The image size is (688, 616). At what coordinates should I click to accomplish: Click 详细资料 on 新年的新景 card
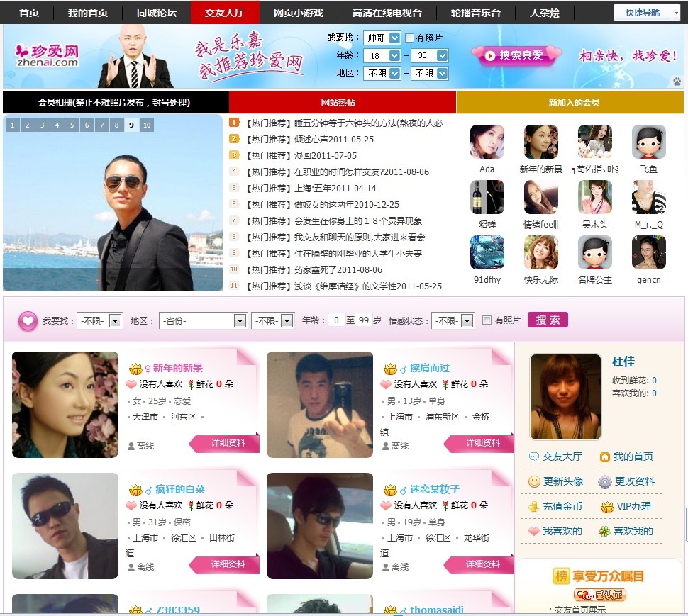225,443
